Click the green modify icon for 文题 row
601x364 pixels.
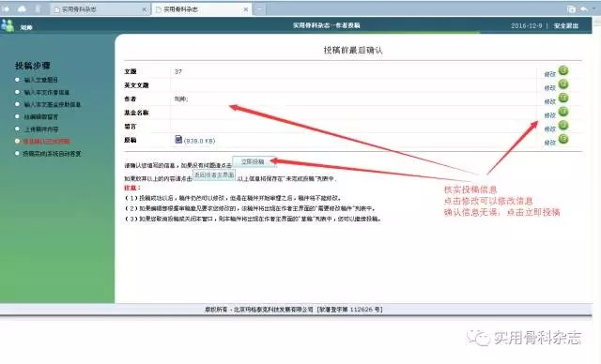[563, 70]
